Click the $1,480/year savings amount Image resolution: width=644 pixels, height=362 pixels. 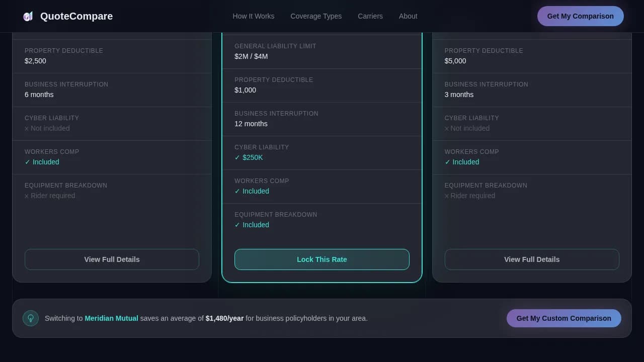click(224, 318)
